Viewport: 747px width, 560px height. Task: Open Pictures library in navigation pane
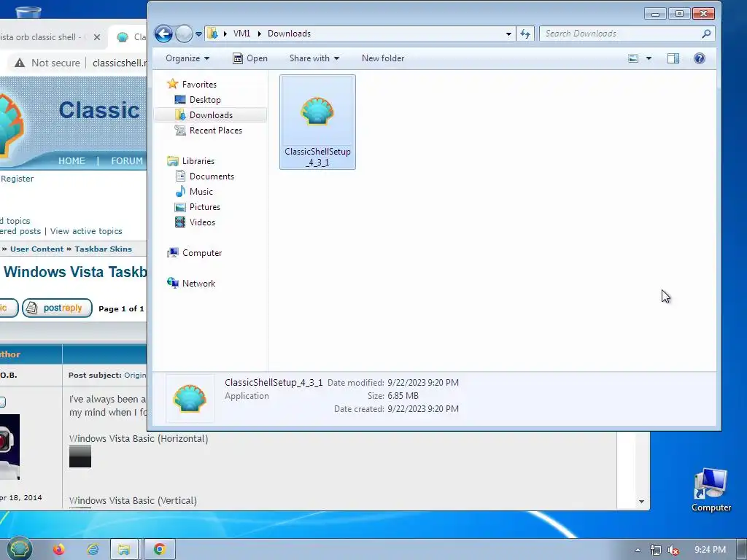pyautogui.click(x=198, y=206)
